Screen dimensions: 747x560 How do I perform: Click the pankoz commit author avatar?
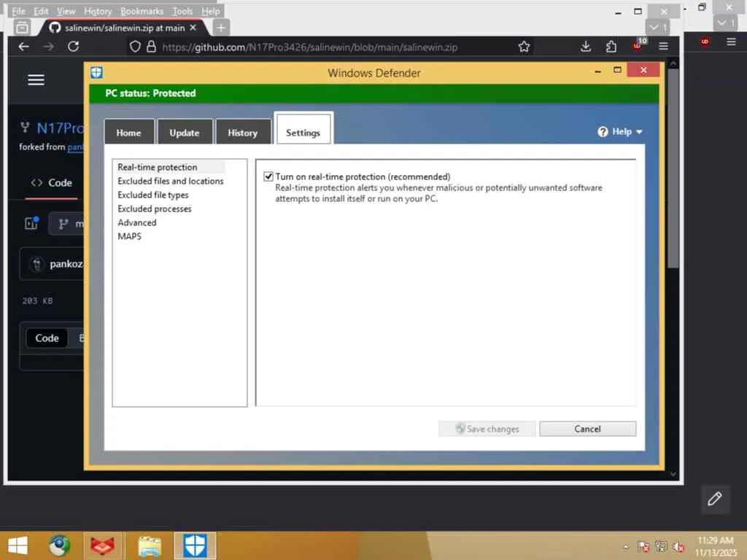click(x=36, y=264)
